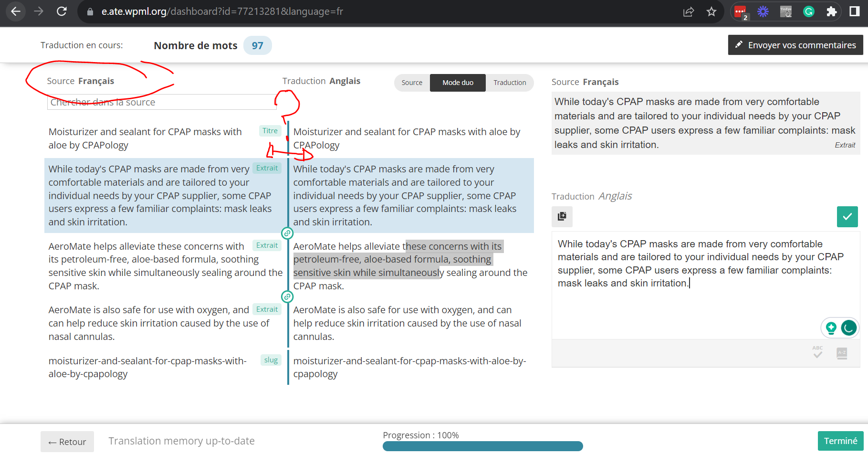
Task: Focus the Chercher dans la source field
Action: pyautogui.click(x=162, y=102)
